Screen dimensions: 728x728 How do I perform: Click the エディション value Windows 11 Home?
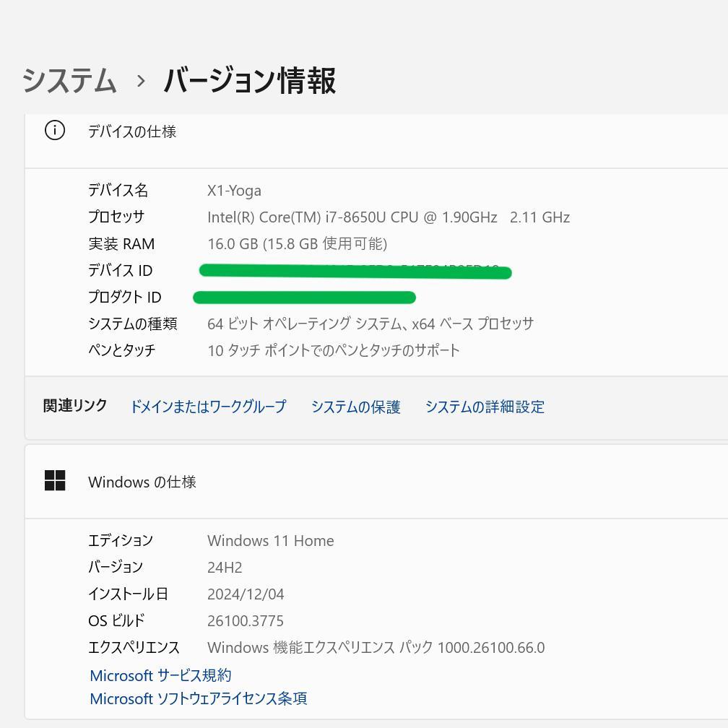click(x=270, y=540)
